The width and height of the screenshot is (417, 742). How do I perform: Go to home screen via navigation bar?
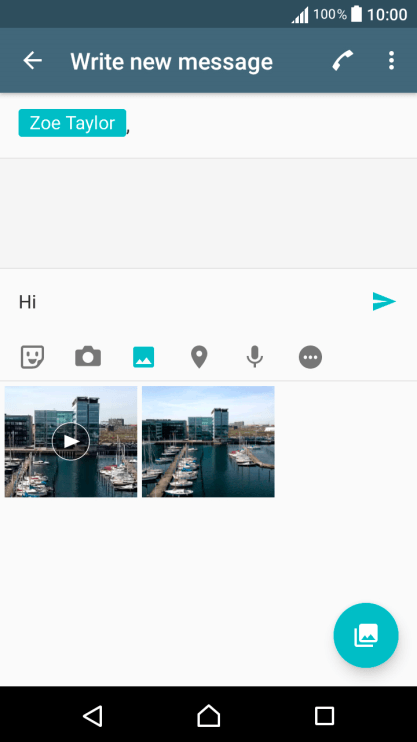(x=209, y=716)
